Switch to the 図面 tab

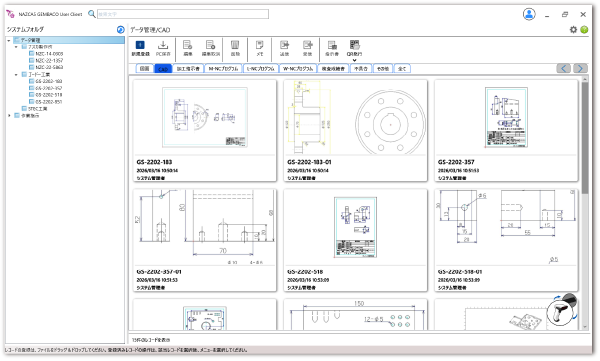[x=144, y=69]
